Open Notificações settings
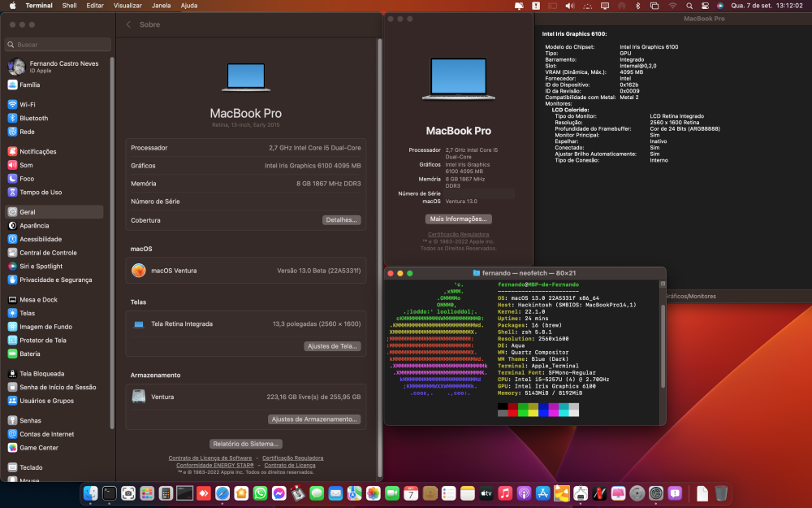Viewport: 812px width, 508px height. [x=54, y=151]
